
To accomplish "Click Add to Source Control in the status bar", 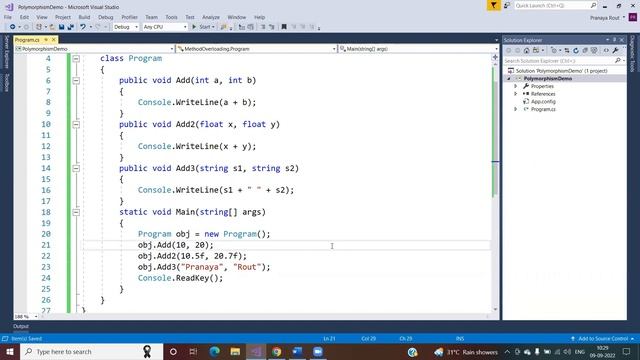I will pyautogui.click(x=603, y=339).
